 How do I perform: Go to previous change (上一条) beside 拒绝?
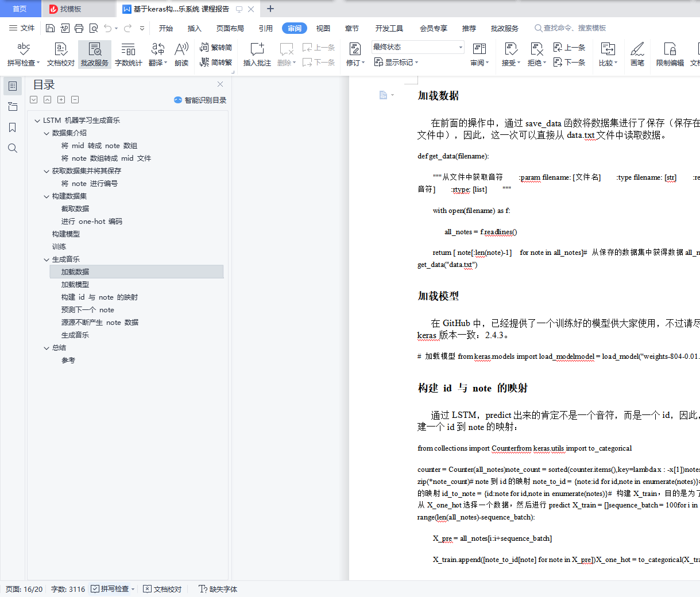(x=569, y=48)
